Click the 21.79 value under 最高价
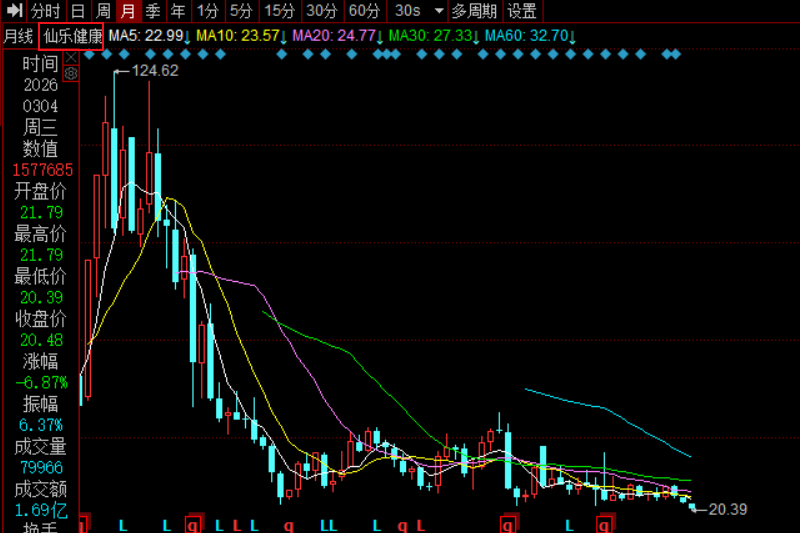Image resolution: width=800 pixels, height=533 pixels. (41, 255)
